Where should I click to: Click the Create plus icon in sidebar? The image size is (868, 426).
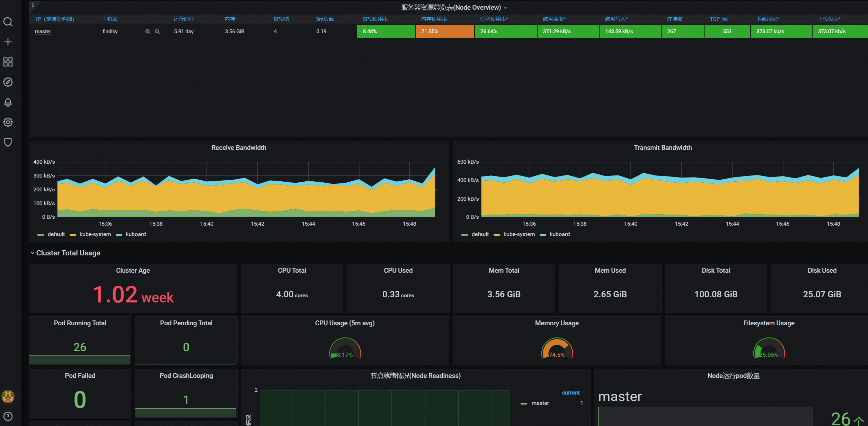click(x=8, y=42)
